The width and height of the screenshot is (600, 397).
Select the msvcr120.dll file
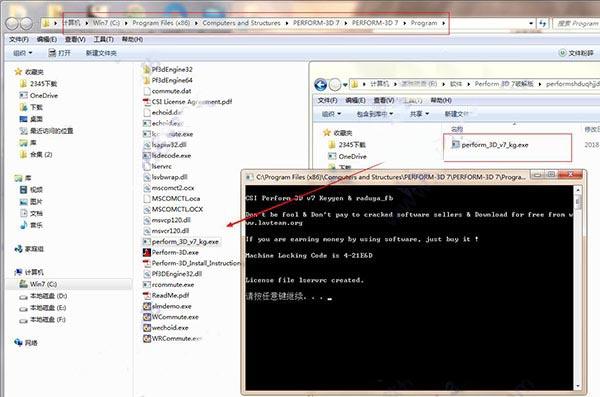(166, 231)
